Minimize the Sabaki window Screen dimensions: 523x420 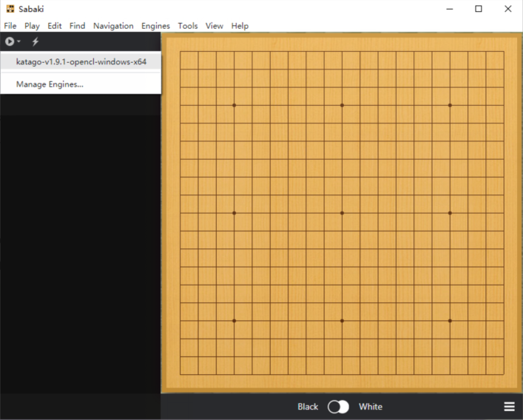click(x=449, y=9)
